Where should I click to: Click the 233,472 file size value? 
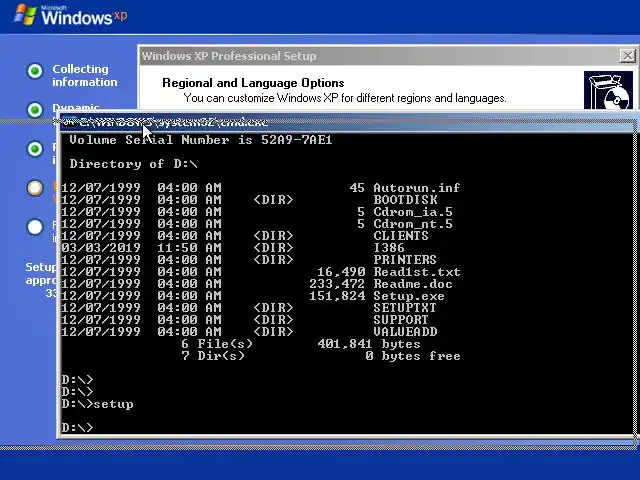click(337, 284)
